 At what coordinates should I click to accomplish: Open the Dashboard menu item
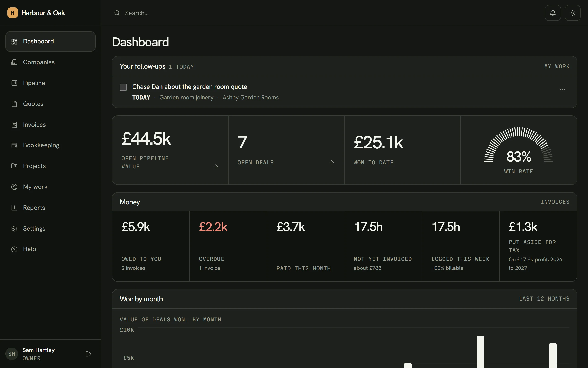(50, 42)
